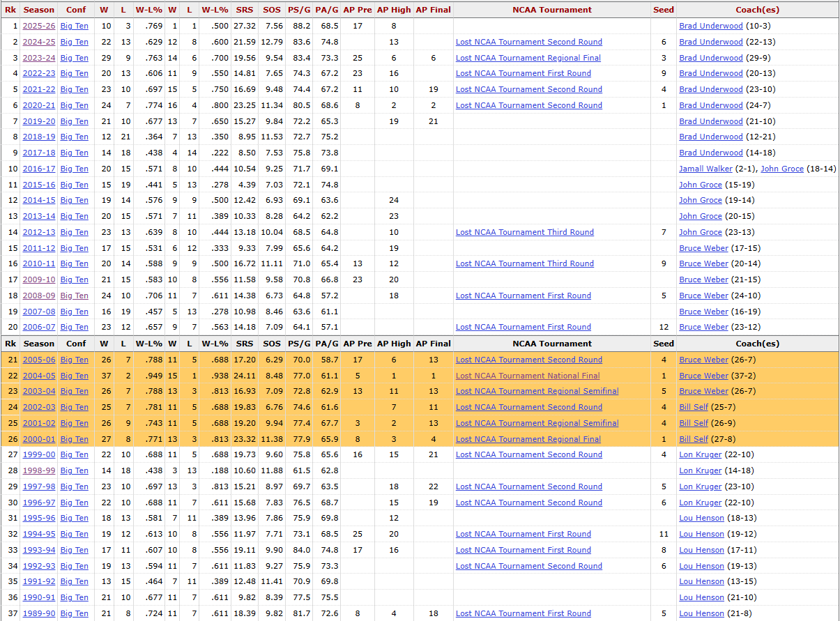This screenshot has width=840, height=621.
Task: Click Lost NCAA Tournament National Final link
Action: (527, 376)
